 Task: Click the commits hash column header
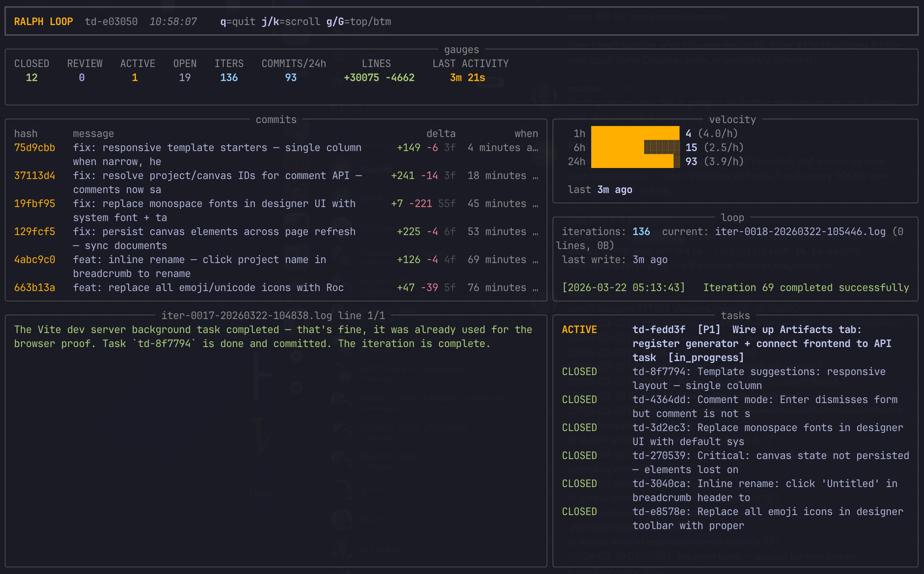coord(26,134)
